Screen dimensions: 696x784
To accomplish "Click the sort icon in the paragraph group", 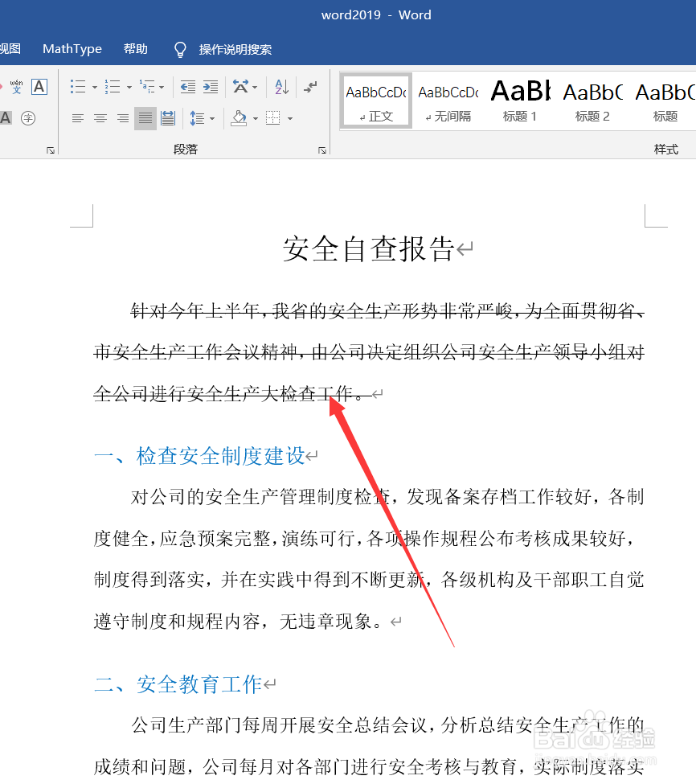I will point(281,86).
